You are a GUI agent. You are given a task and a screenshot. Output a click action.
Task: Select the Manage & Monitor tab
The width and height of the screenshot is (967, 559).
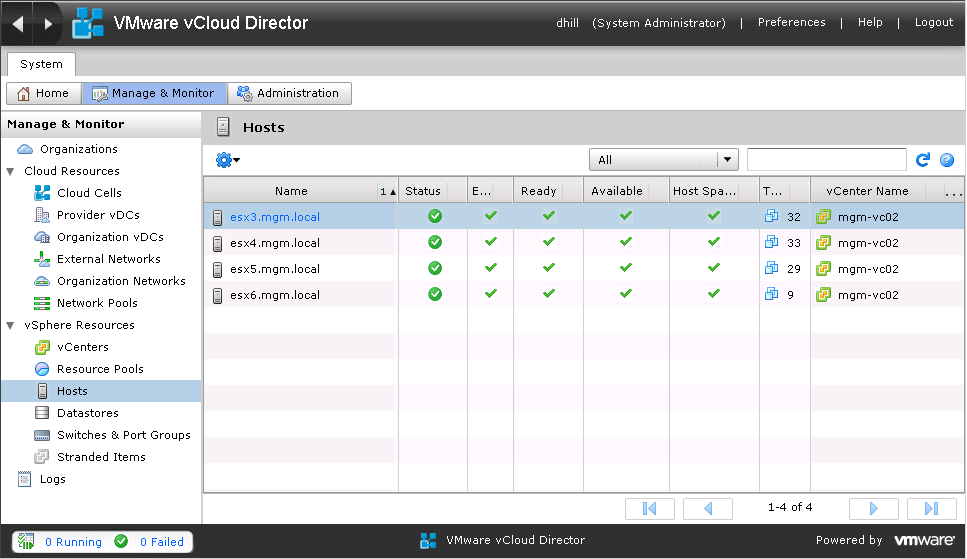tap(154, 93)
